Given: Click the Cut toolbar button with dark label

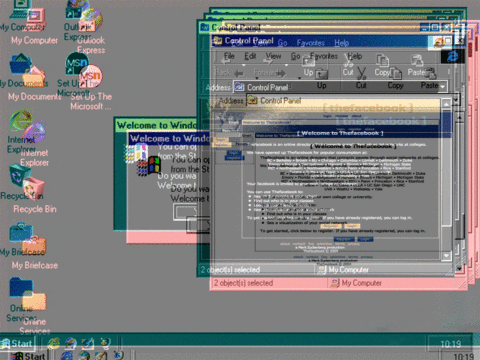Looking at the screenshot, I should click(x=361, y=77).
